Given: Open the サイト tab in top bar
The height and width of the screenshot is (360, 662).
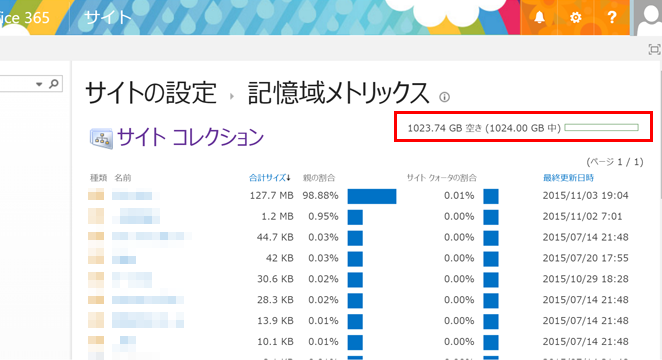Looking at the screenshot, I should point(108,18).
